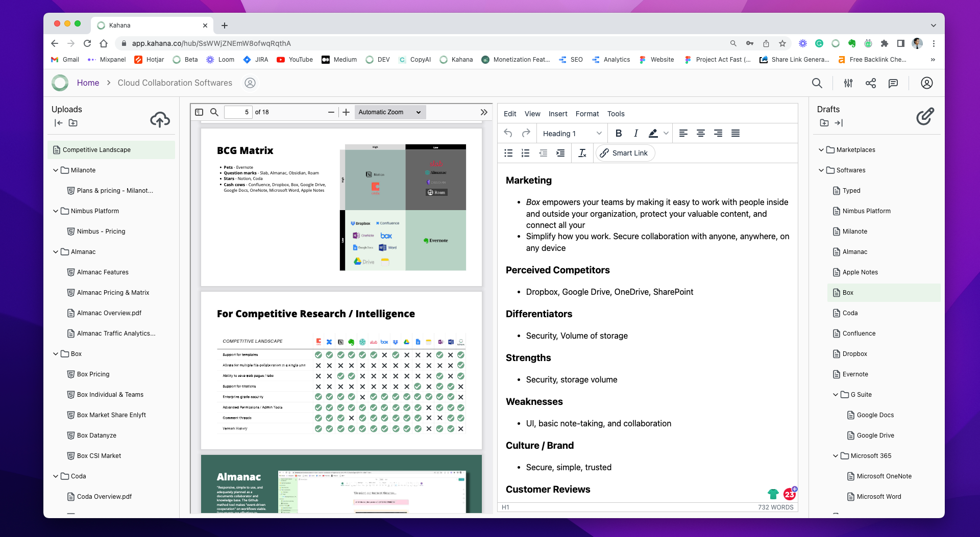The image size is (980, 537).
Task: Increase indent
Action: click(x=560, y=153)
